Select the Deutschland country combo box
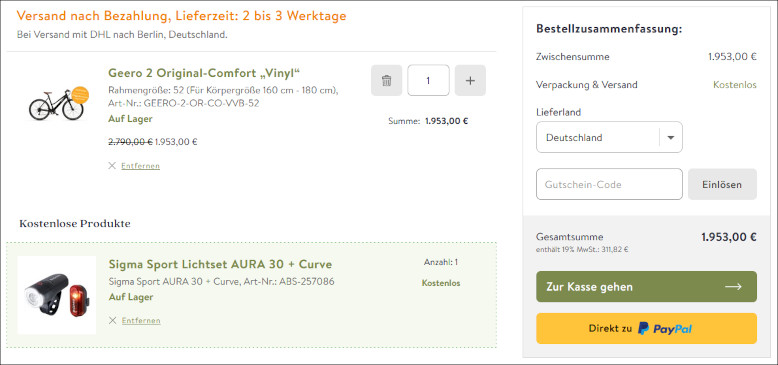Image resolution: width=778 pixels, height=365 pixels. [x=609, y=137]
